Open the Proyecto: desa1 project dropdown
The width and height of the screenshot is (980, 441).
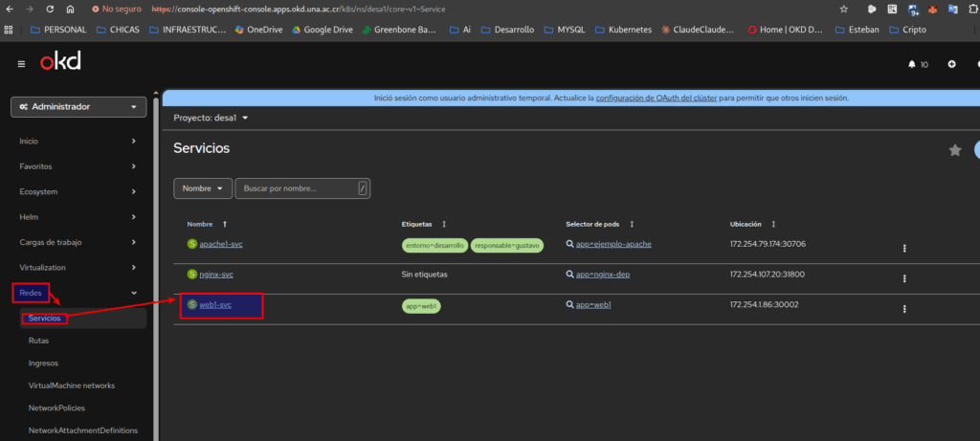211,118
